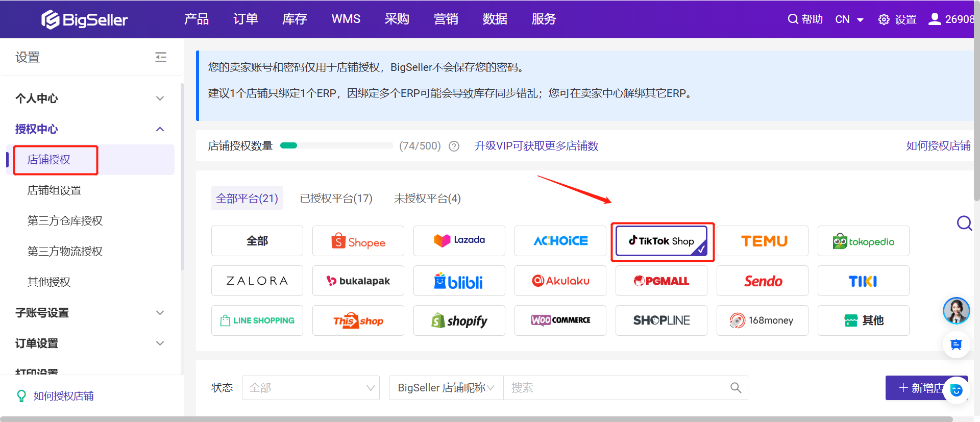Open the status dropdown showing 全部
This screenshot has width=980, height=422.
pos(311,388)
